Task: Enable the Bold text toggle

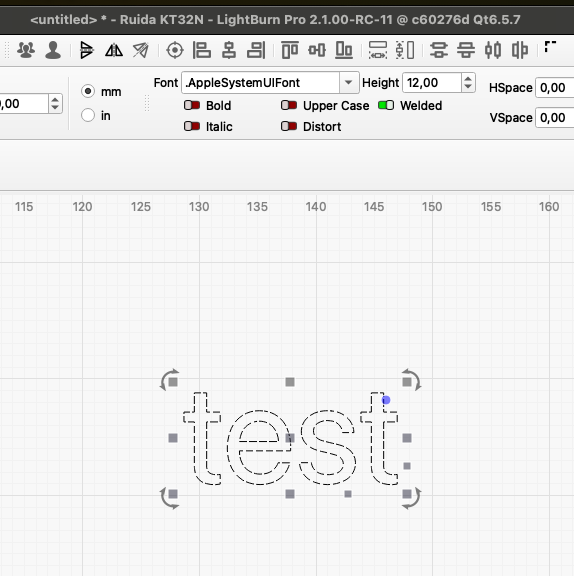Action: pos(192,105)
